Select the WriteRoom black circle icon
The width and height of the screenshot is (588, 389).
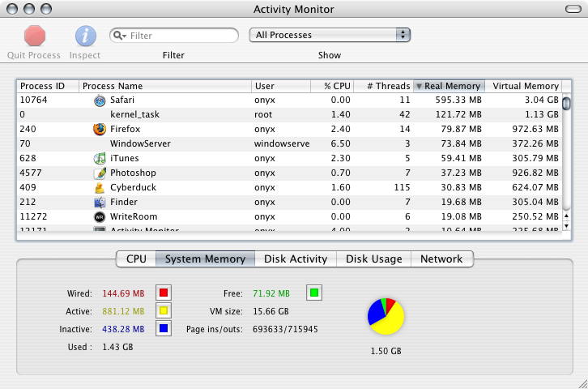tap(100, 217)
